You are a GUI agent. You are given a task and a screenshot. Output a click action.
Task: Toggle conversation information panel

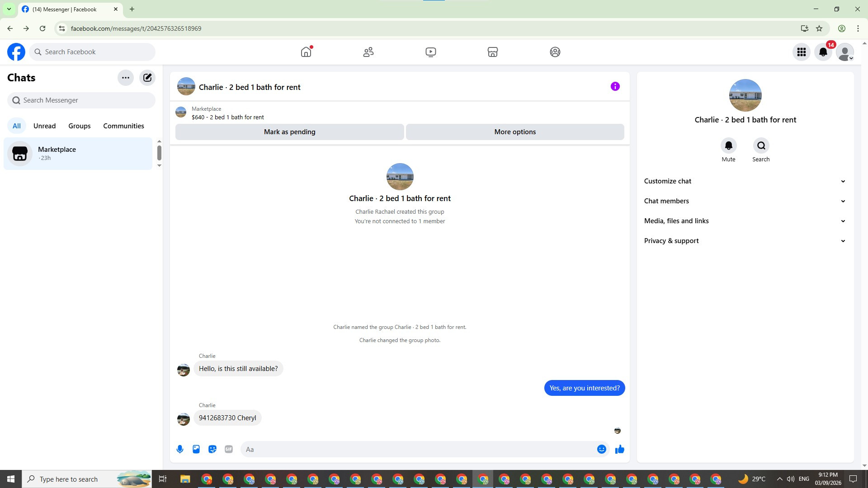click(x=615, y=86)
